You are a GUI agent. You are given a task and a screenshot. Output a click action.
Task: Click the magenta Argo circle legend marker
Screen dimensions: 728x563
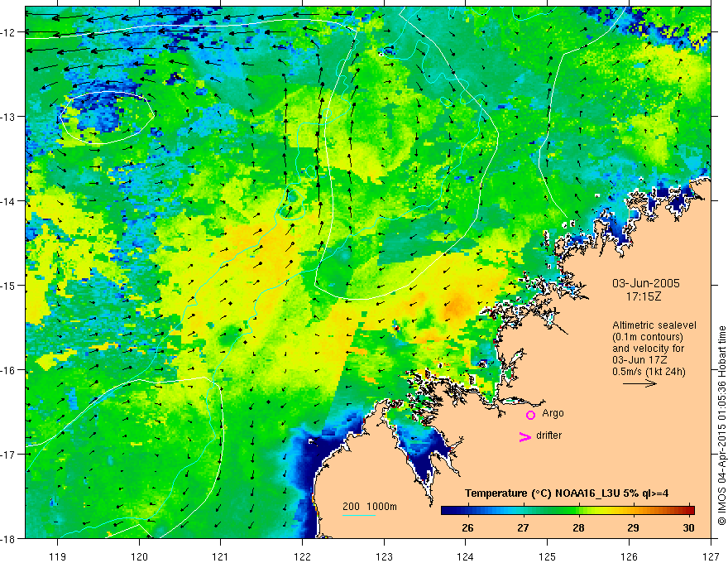tap(530, 415)
